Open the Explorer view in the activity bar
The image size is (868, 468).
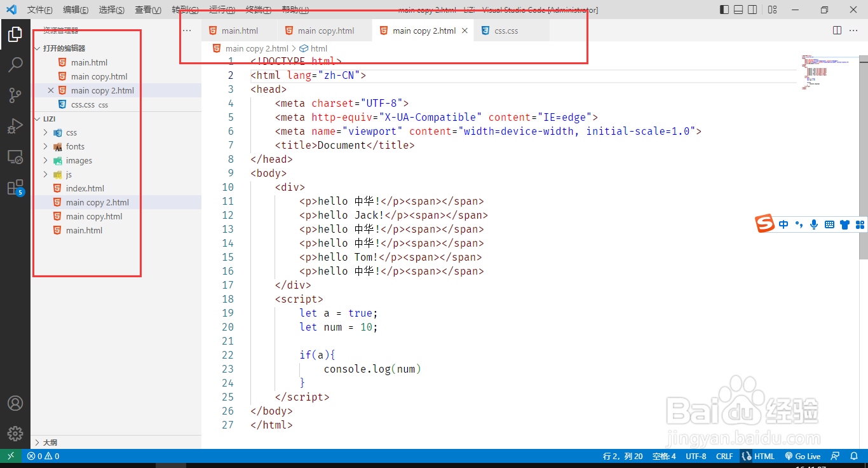coord(15,34)
